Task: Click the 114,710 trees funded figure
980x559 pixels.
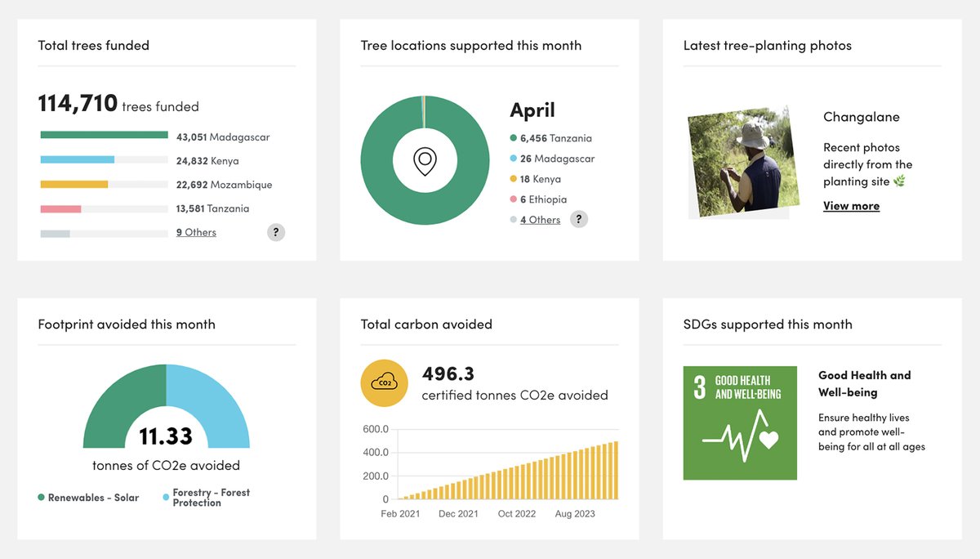Action: tap(118, 103)
